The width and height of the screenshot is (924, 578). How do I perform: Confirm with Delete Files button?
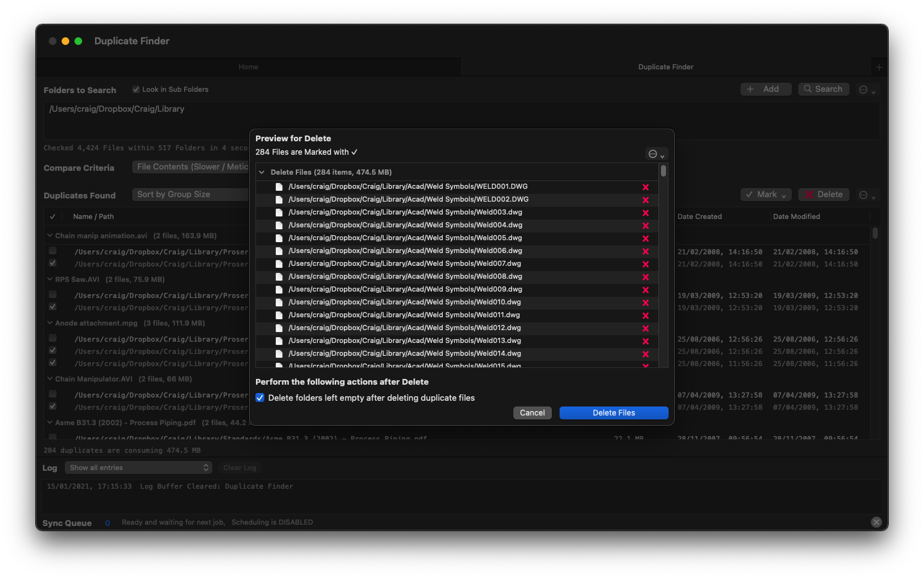613,413
